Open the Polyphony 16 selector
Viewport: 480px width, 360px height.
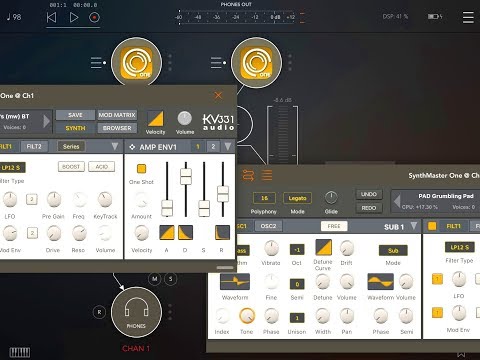(264, 198)
